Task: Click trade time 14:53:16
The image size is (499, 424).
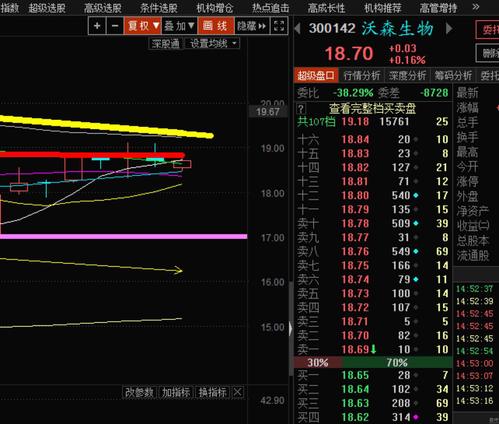Action: [x=475, y=401]
